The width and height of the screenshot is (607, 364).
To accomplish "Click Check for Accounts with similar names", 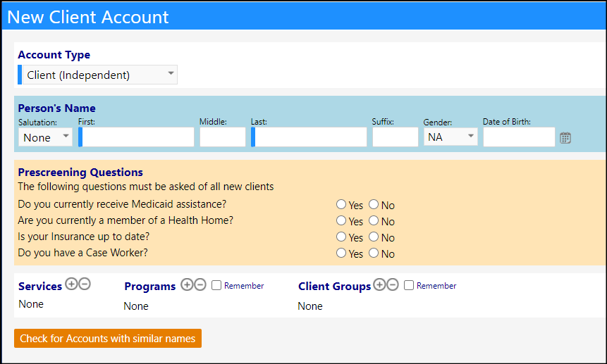I will (x=108, y=338).
